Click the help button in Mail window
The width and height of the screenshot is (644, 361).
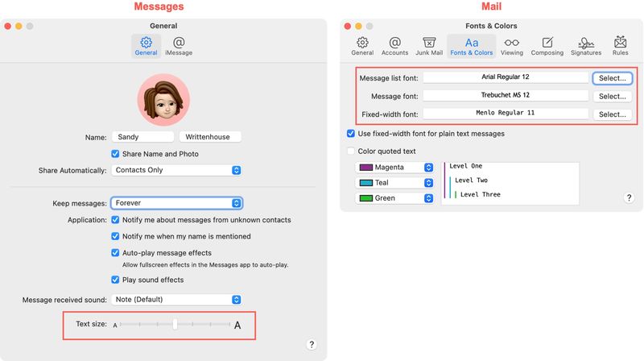[x=629, y=197]
